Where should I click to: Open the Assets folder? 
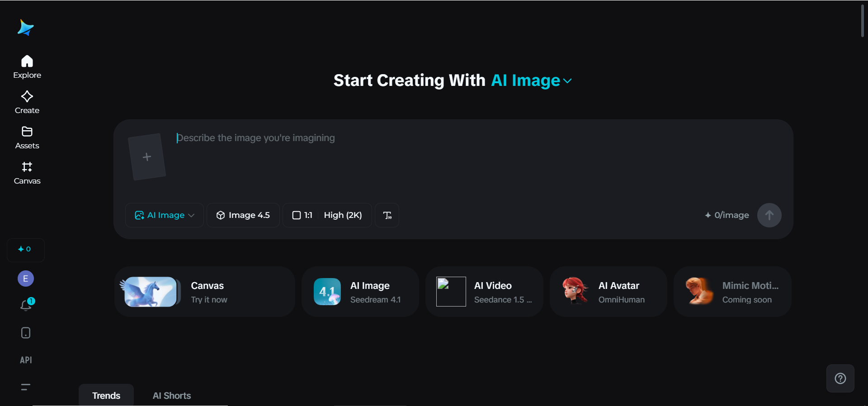[27, 137]
